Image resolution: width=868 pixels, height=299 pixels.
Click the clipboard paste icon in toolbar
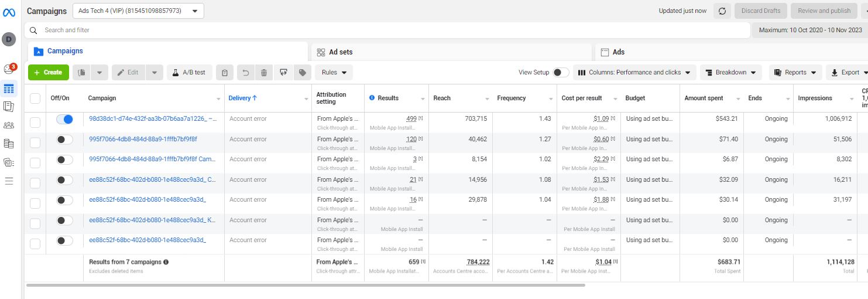click(x=225, y=73)
